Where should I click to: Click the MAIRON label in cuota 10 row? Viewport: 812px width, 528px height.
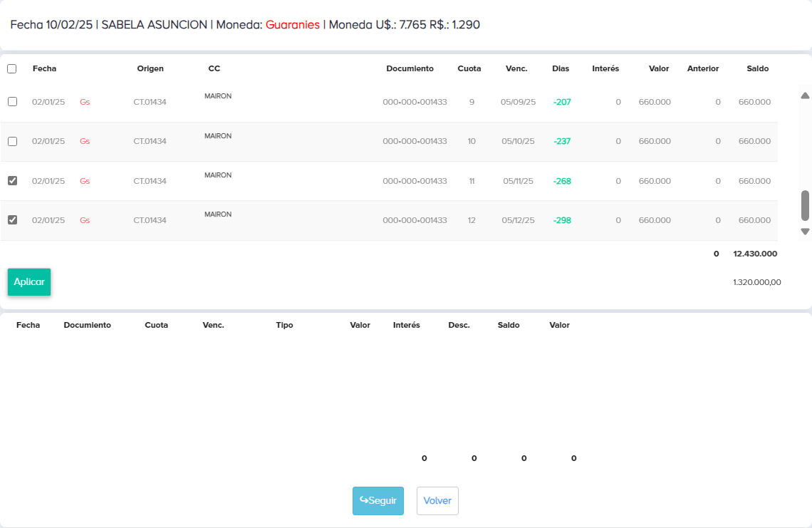pos(218,136)
